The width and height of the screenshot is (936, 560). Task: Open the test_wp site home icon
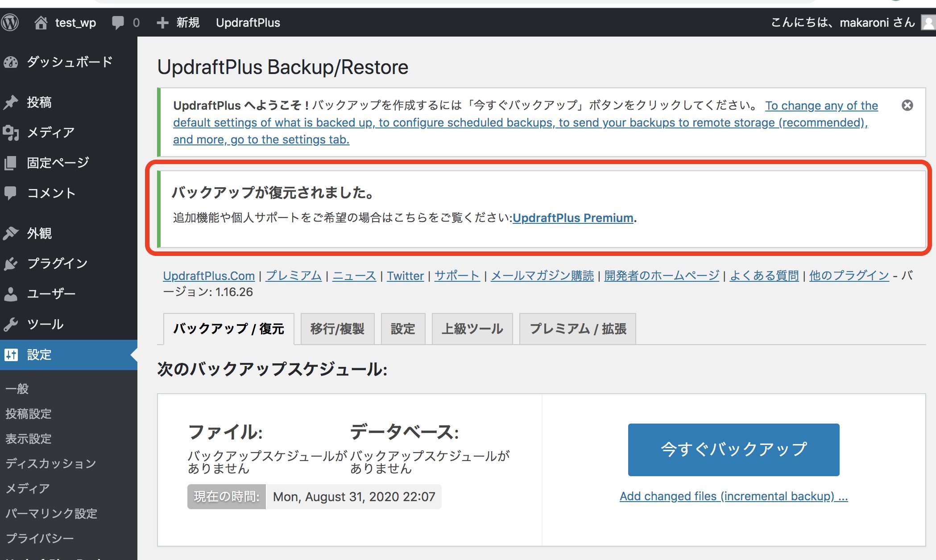tap(41, 22)
